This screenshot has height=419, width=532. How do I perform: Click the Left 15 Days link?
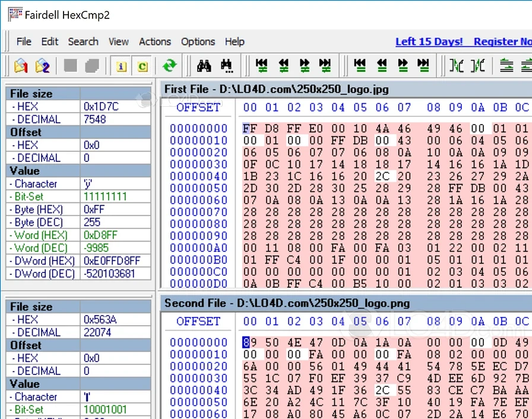pyautogui.click(x=429, y=42)
